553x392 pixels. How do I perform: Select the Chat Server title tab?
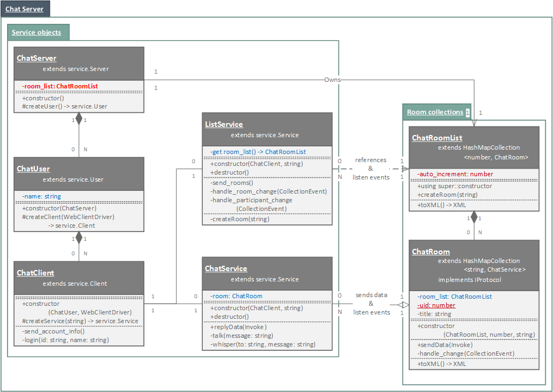[x=25, y=8]
